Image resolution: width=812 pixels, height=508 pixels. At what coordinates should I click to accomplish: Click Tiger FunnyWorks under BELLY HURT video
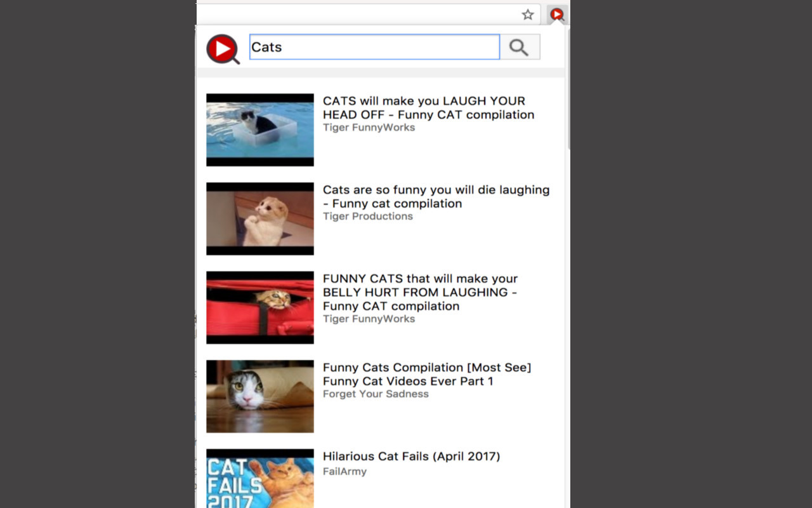[x=369, y=319]
